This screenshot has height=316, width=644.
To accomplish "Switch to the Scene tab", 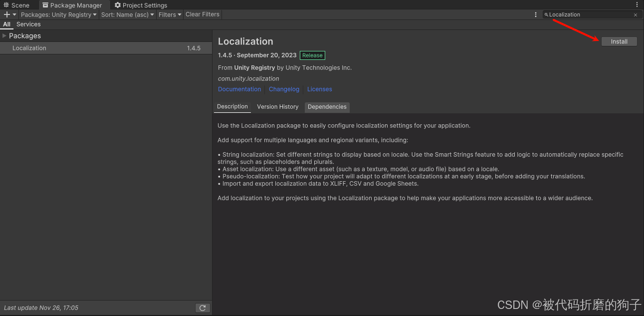I will pyautogui.click(x=16, y=5).
